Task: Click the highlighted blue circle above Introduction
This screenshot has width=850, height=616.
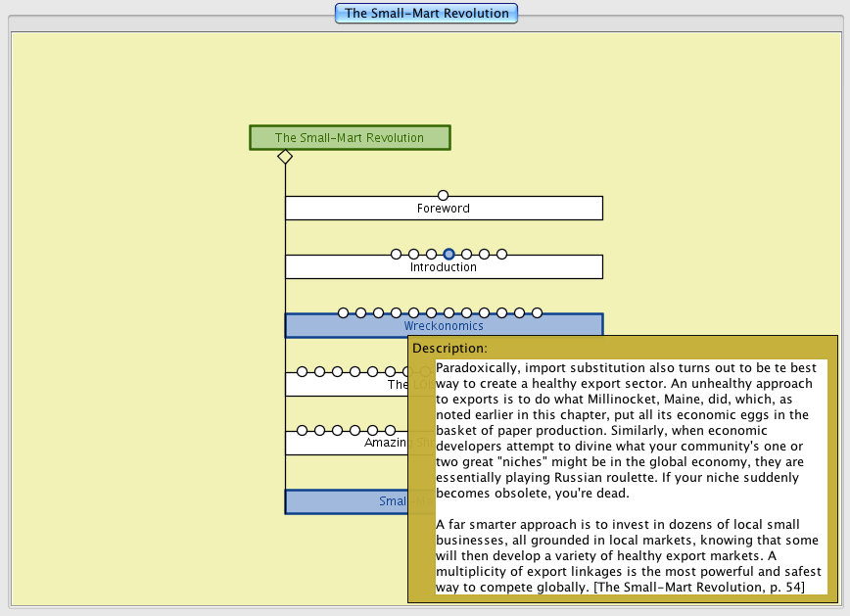Action: click(449, 255)
